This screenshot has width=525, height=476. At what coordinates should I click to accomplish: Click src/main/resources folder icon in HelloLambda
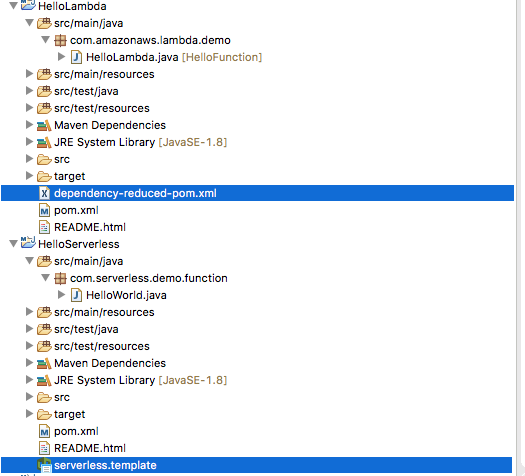click(x=44, y=74)
